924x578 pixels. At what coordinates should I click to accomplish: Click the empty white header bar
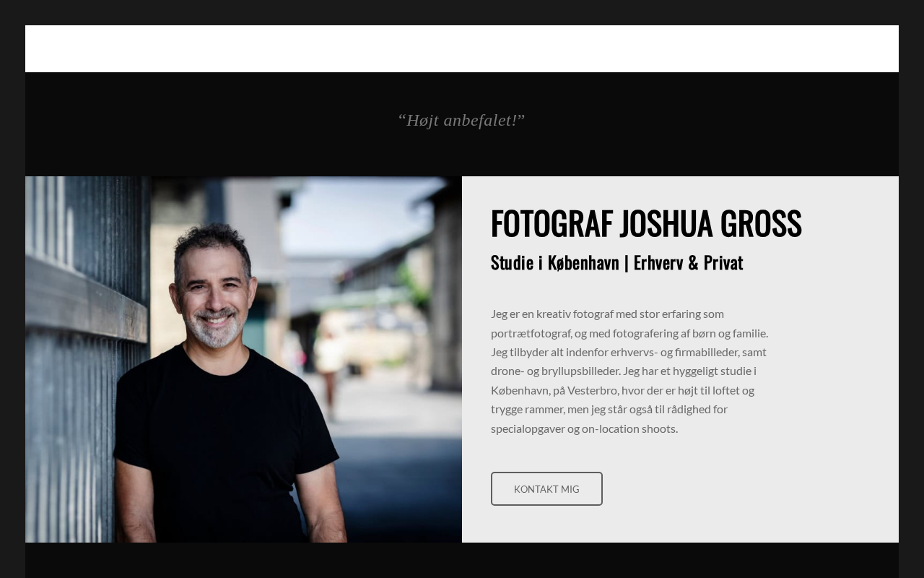coord(462,48)
